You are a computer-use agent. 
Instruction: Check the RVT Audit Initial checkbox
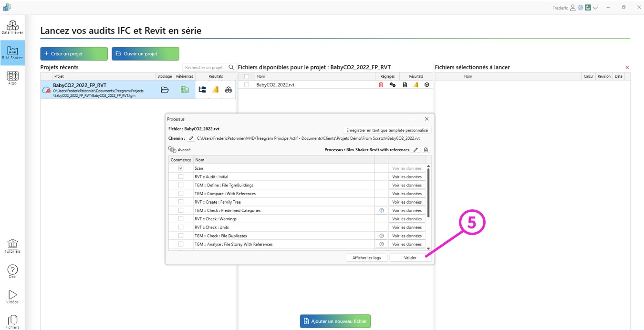(181, 177)
